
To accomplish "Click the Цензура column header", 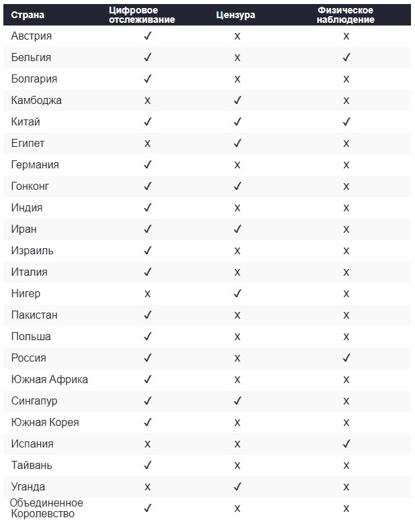I will [x=235, y=15].
